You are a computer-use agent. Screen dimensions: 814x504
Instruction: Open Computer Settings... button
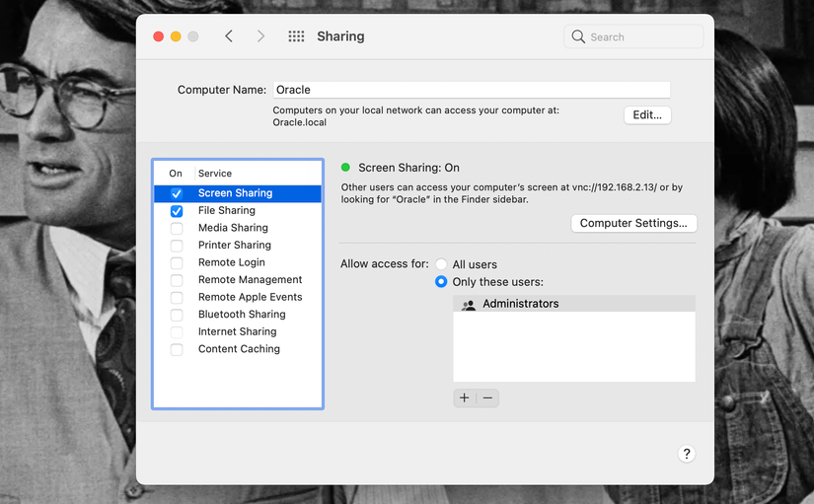pos(633,223)
